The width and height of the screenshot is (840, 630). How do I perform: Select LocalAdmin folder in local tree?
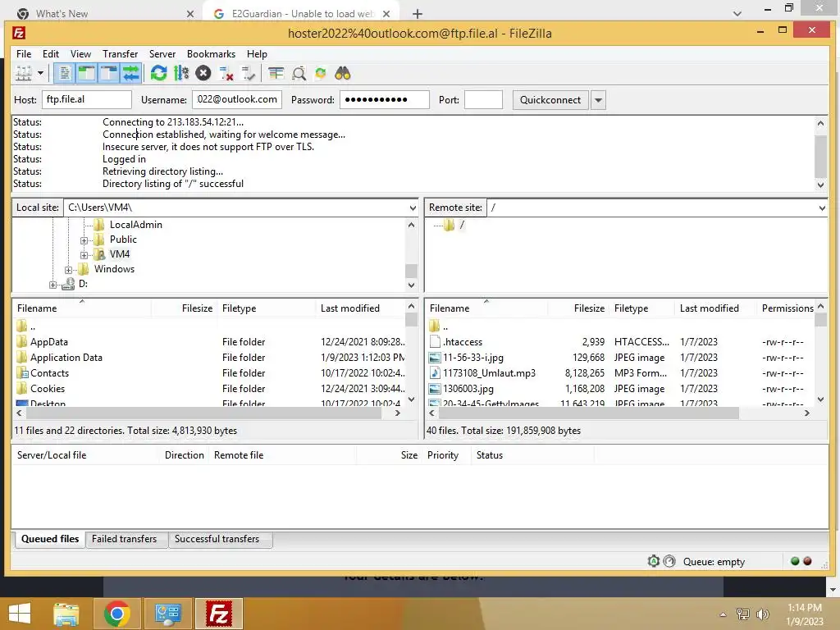tap(135, 225)
